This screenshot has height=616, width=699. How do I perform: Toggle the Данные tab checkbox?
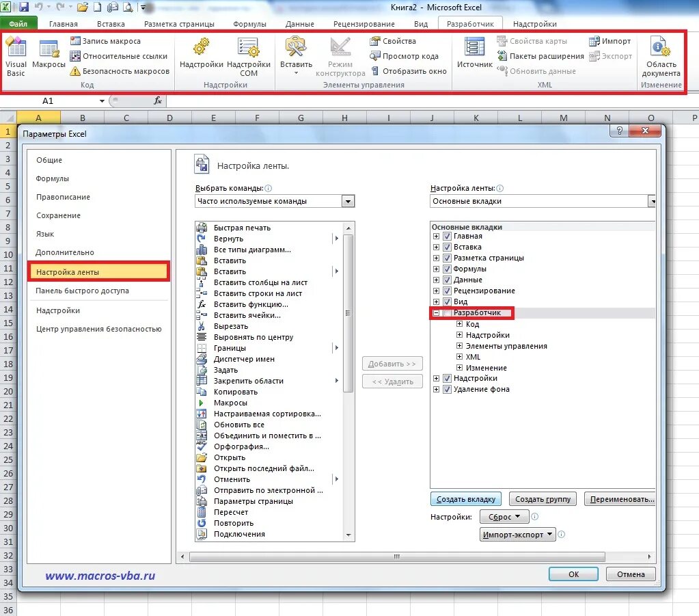(447, 280)
